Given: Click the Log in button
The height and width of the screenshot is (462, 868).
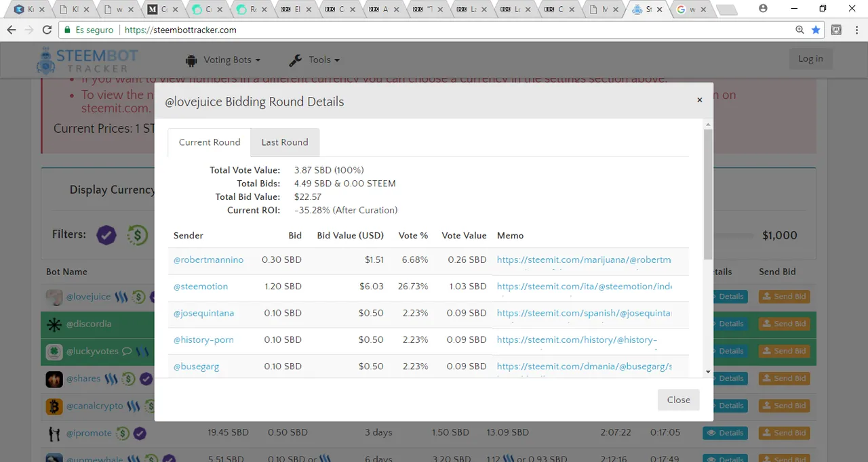Looking at the screenshot, I should point(810,59).
